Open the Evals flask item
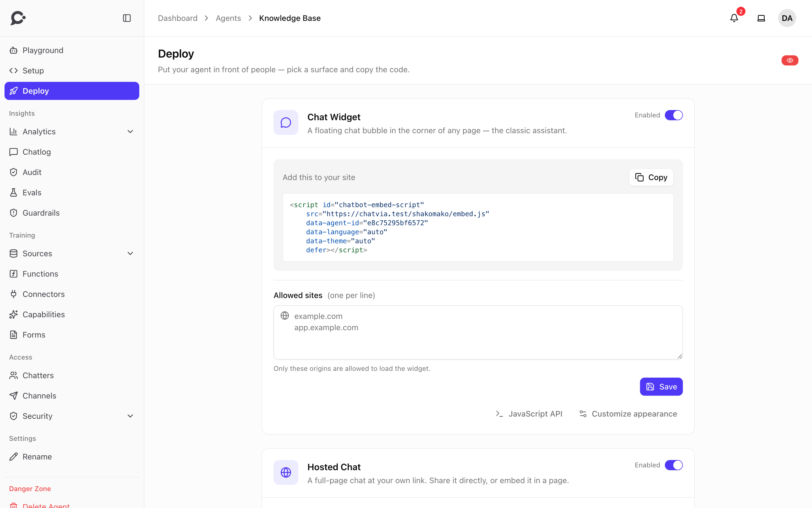Viewport: 812px width, 508px height. click(72, 192)
